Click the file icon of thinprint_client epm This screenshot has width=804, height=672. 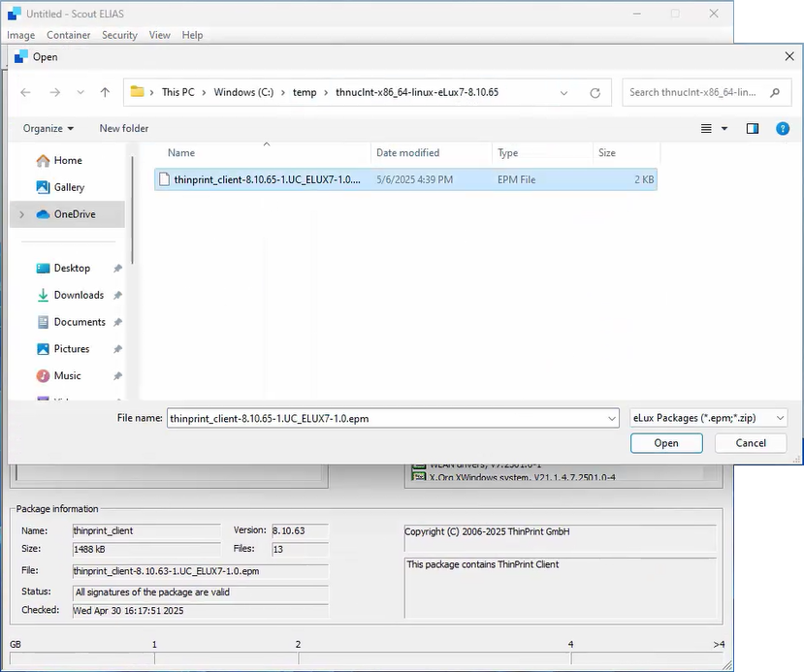click(x=164, y=179)
